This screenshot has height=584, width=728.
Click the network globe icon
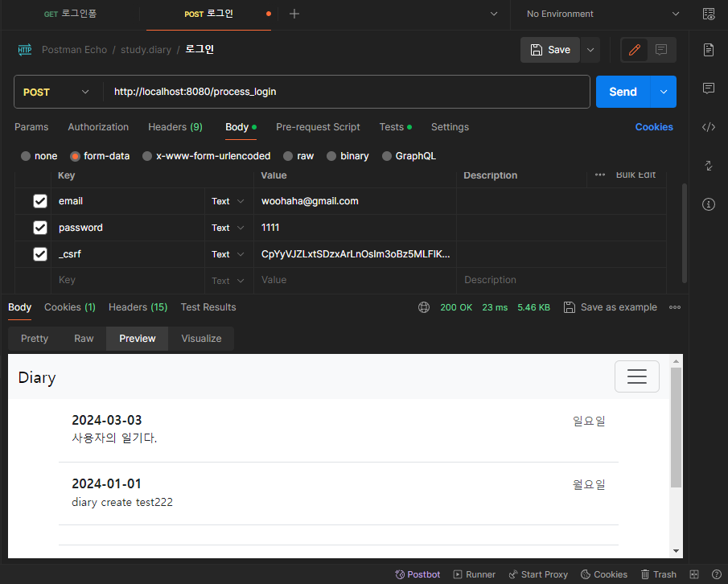[423, 307]
